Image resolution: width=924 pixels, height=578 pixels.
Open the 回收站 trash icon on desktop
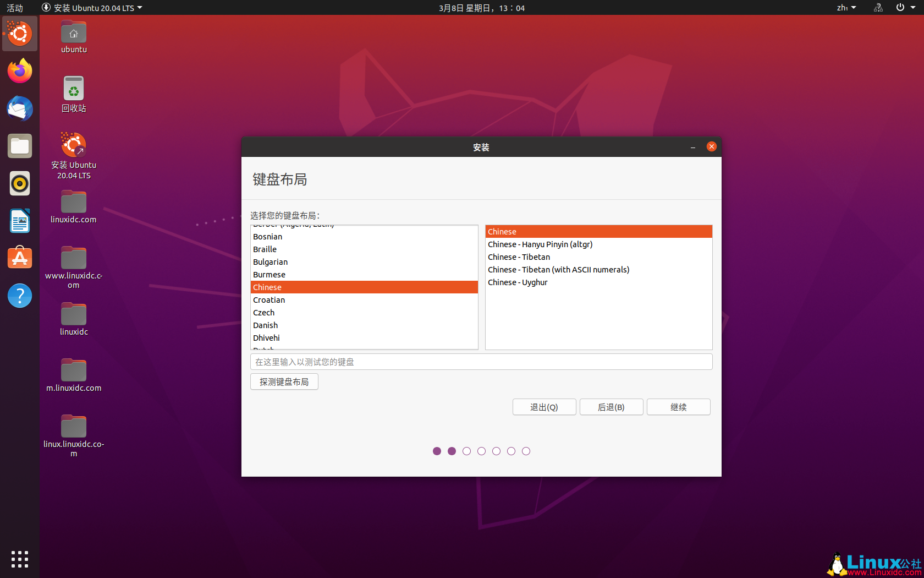73,88
